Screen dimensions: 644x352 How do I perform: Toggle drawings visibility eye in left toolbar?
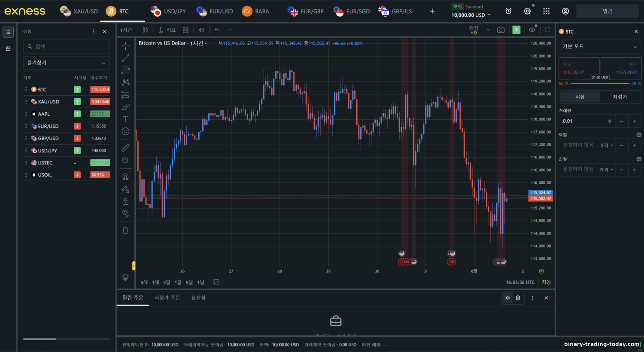point(125,213)
